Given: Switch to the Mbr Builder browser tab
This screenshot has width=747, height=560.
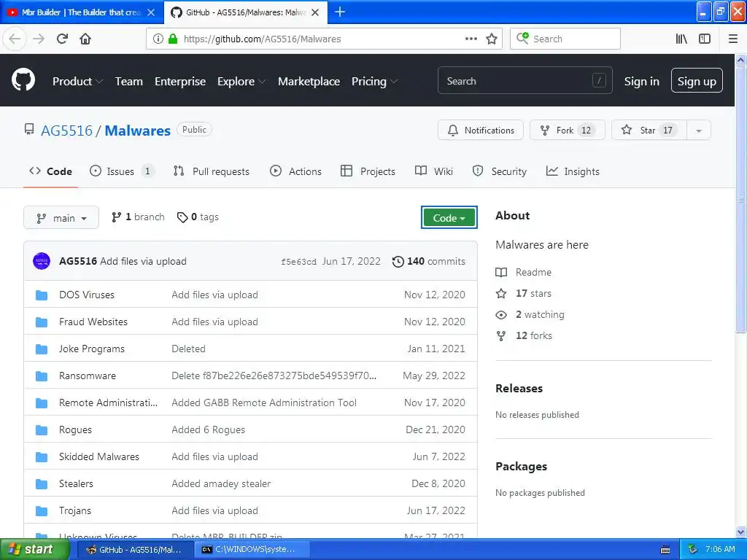Looking at the screenshot, I should pos(81,12).
